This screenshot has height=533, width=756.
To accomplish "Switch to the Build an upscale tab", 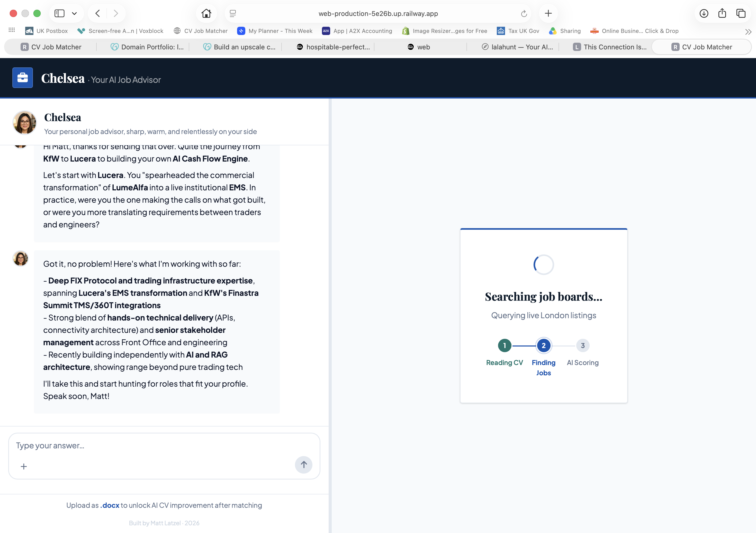I will (239, 47).
